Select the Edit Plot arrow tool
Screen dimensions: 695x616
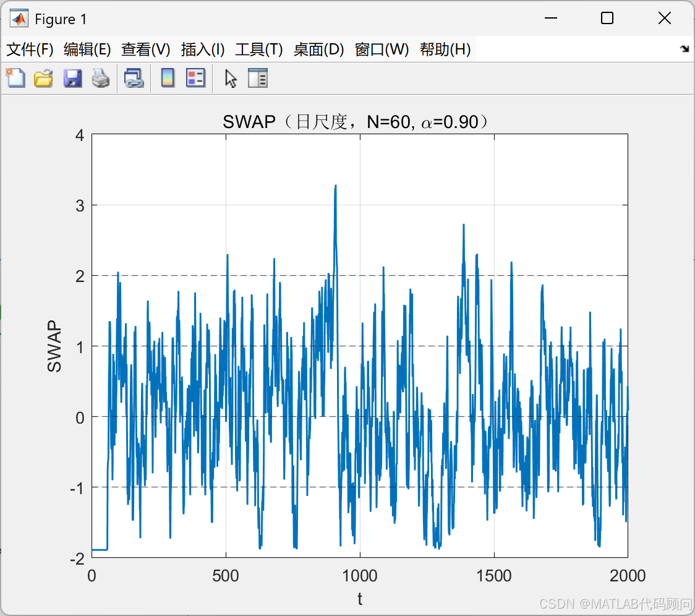pos(231,79)
